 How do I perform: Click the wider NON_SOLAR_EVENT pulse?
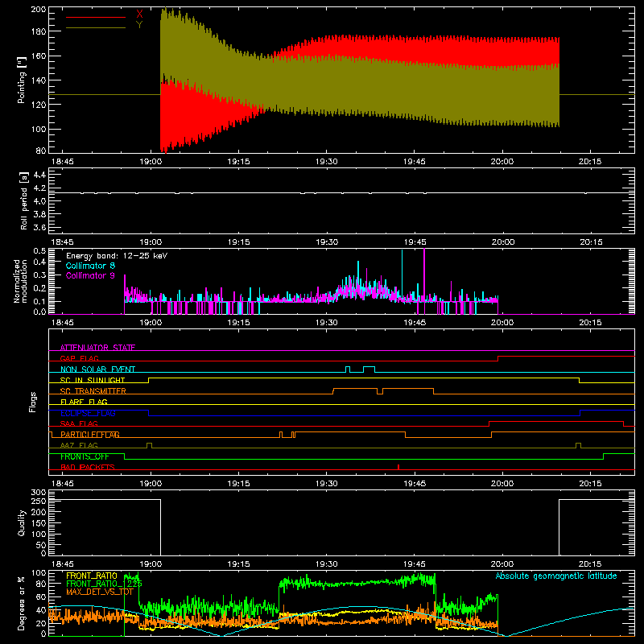pos(369,369)
